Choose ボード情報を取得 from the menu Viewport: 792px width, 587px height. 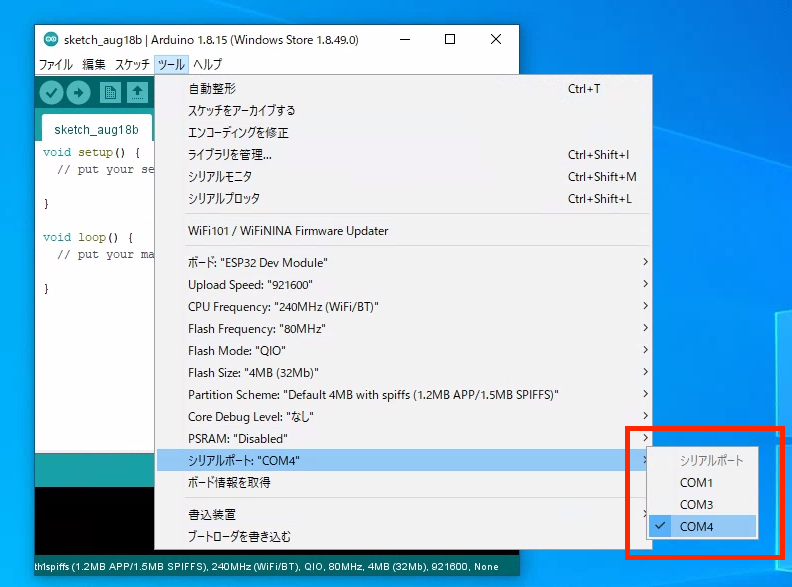(x=403, y=482)
